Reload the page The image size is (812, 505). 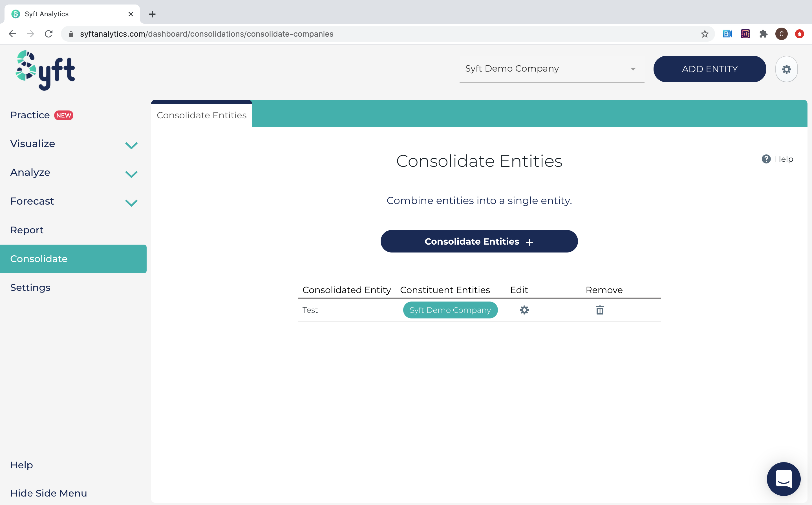(49, 34)
